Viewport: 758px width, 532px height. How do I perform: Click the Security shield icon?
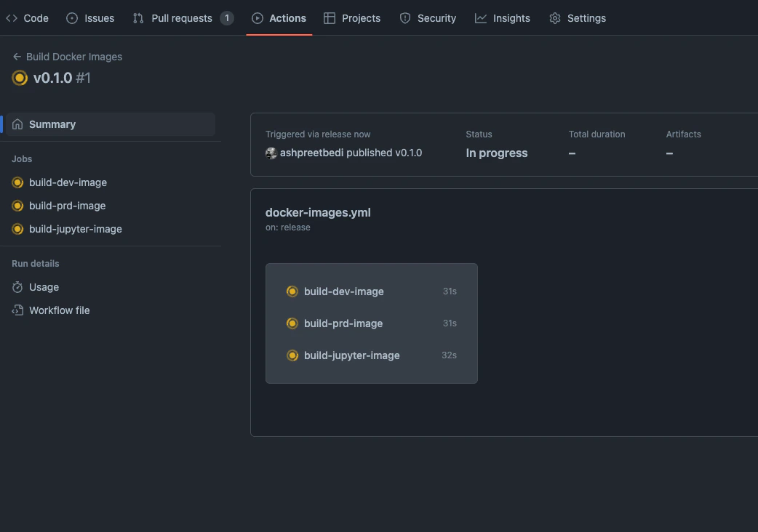404,17
